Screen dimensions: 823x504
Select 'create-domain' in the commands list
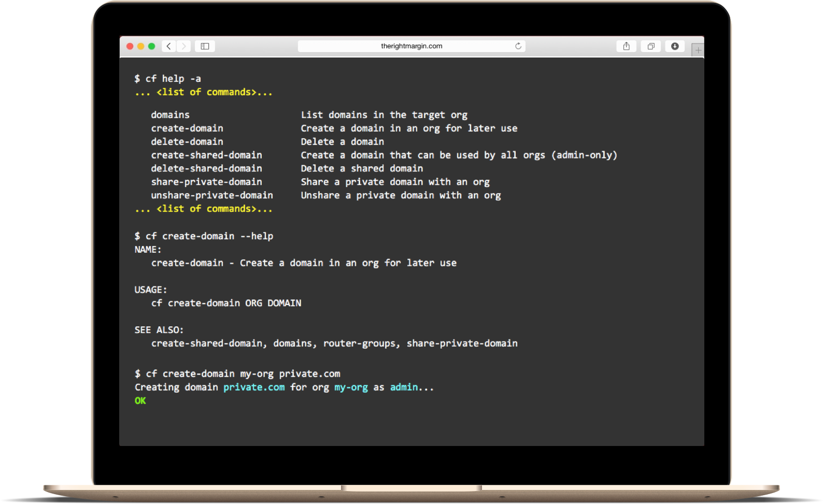[187, 128]
